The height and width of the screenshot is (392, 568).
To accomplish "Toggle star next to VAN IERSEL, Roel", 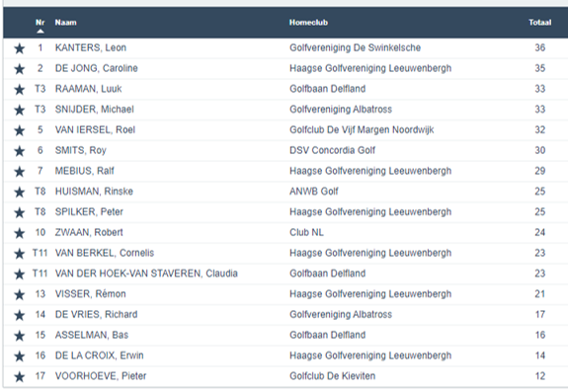I will [20, 130].
